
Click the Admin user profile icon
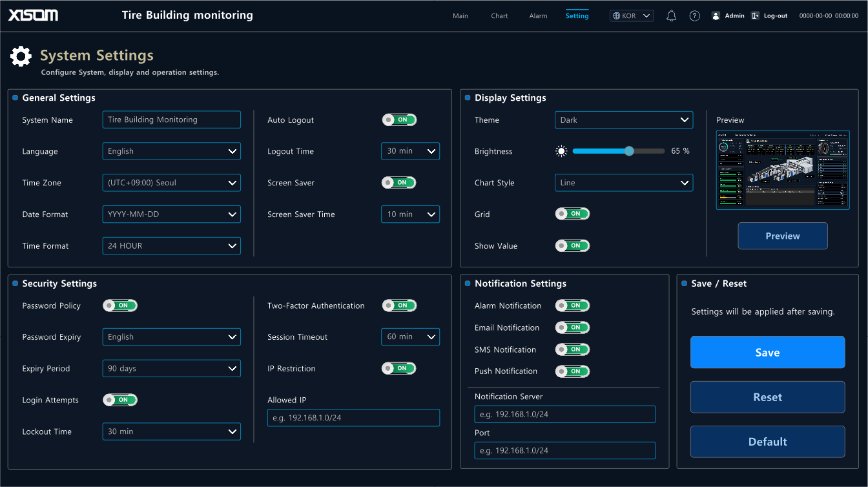pyautogui.click(x=716, y=16)
